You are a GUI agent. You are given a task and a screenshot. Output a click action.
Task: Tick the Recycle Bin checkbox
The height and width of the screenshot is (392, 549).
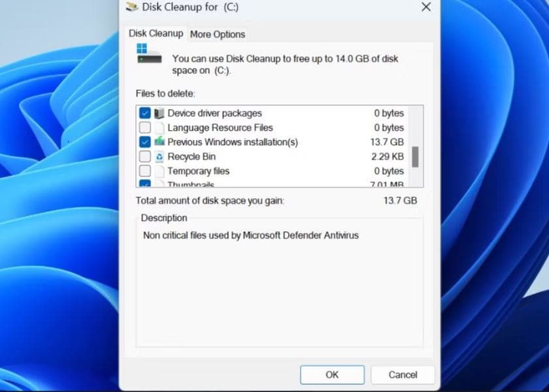click(145, 157)
